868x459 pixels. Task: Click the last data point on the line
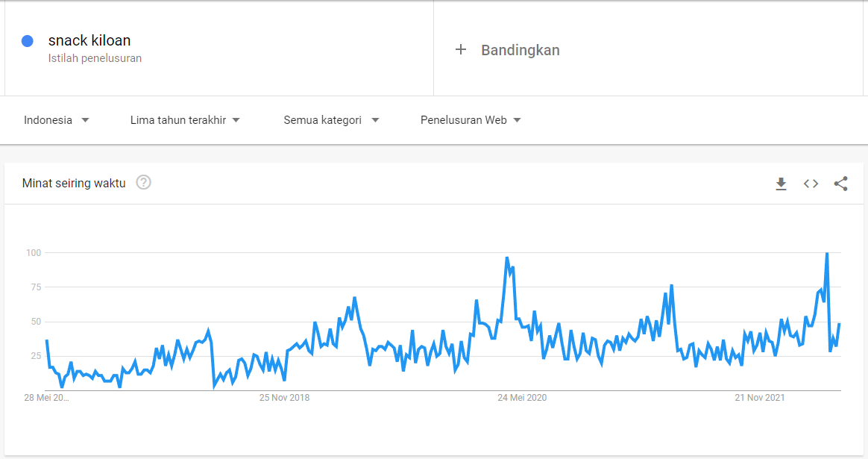(x=839, y=324)
